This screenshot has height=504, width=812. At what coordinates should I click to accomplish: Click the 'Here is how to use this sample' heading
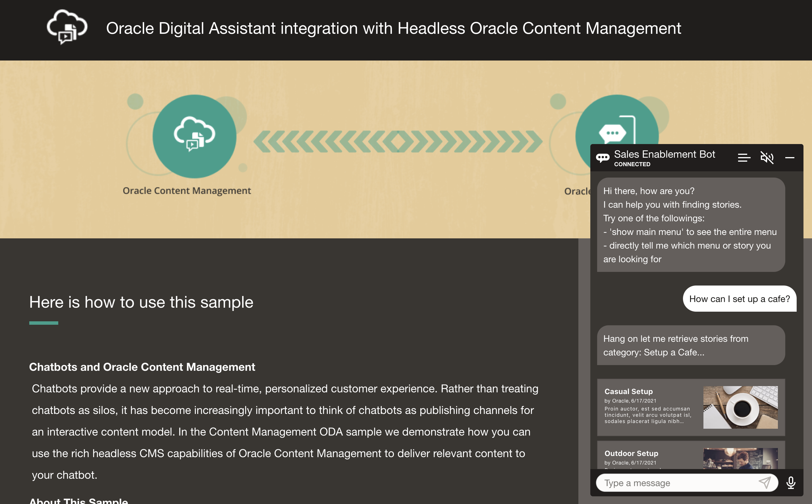[x=141, y=302]
